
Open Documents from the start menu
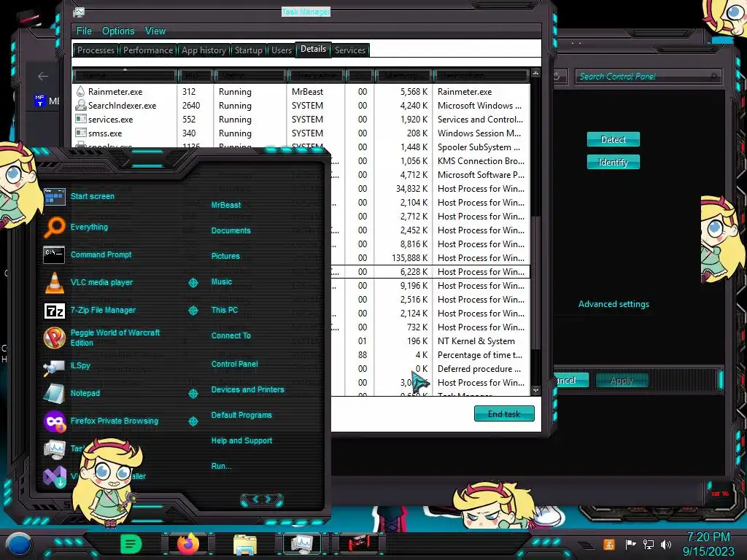click(231, 230)
